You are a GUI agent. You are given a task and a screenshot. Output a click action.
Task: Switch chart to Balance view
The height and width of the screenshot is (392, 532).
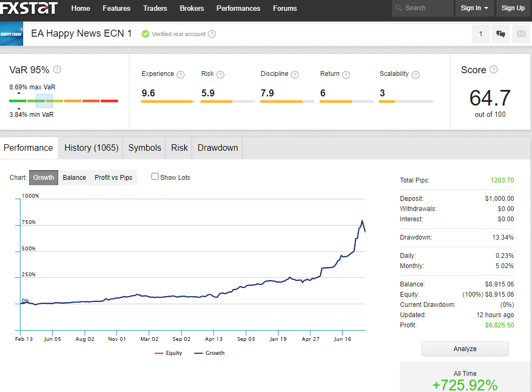(74, 178)
